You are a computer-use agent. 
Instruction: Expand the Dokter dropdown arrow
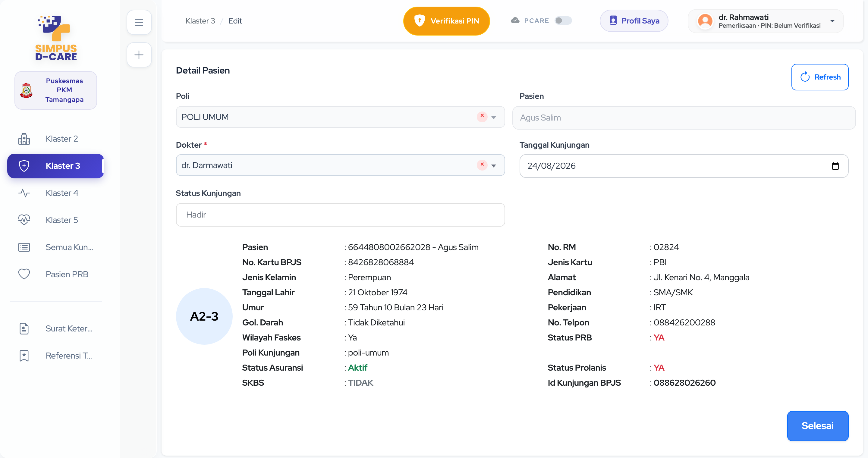pyautogui.click(x=494, y=166)
